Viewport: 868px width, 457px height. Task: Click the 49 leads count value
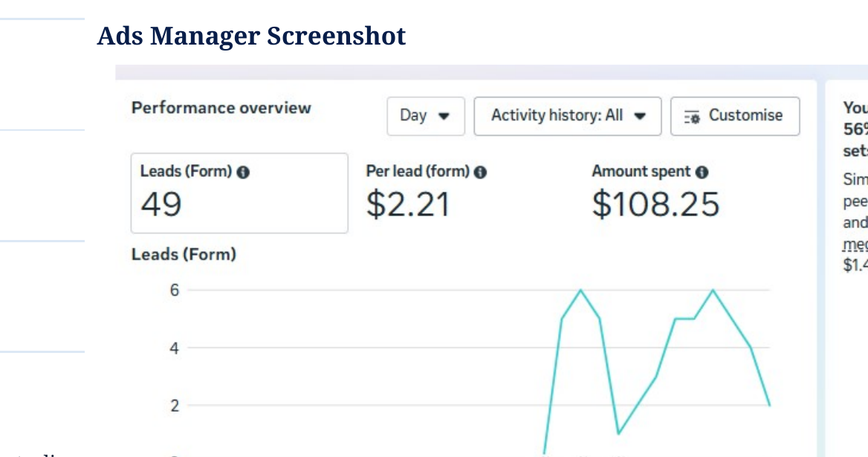point(161,204)
